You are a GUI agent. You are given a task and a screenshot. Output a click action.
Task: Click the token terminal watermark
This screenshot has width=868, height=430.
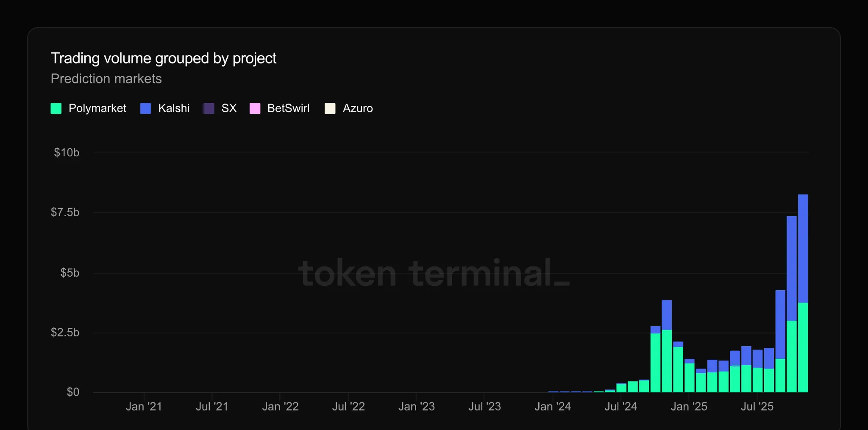[434, 273]
